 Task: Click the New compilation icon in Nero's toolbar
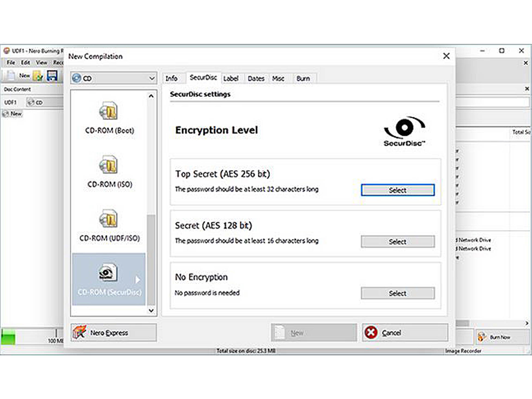(11, 75)
